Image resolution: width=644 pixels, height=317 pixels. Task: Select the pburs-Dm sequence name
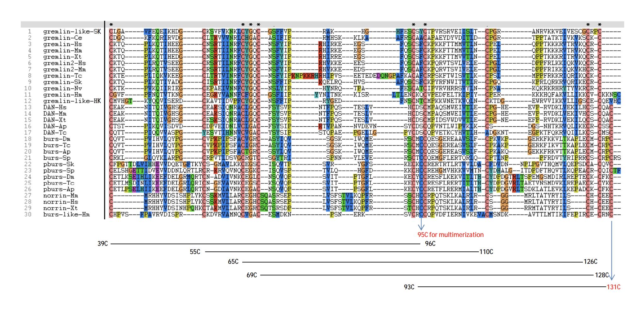coord(59,176)
